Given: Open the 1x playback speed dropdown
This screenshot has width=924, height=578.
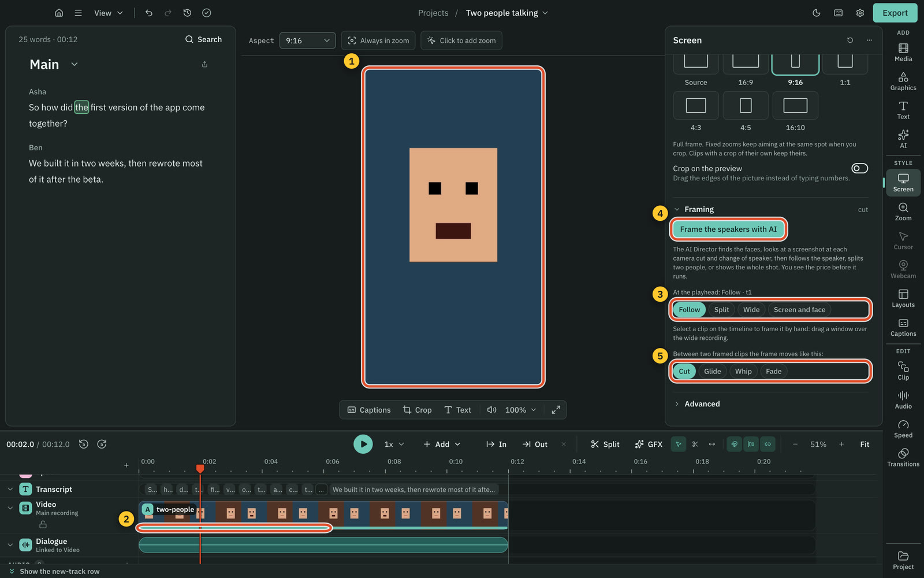Looking at the screenshot, I should (394, 444).
